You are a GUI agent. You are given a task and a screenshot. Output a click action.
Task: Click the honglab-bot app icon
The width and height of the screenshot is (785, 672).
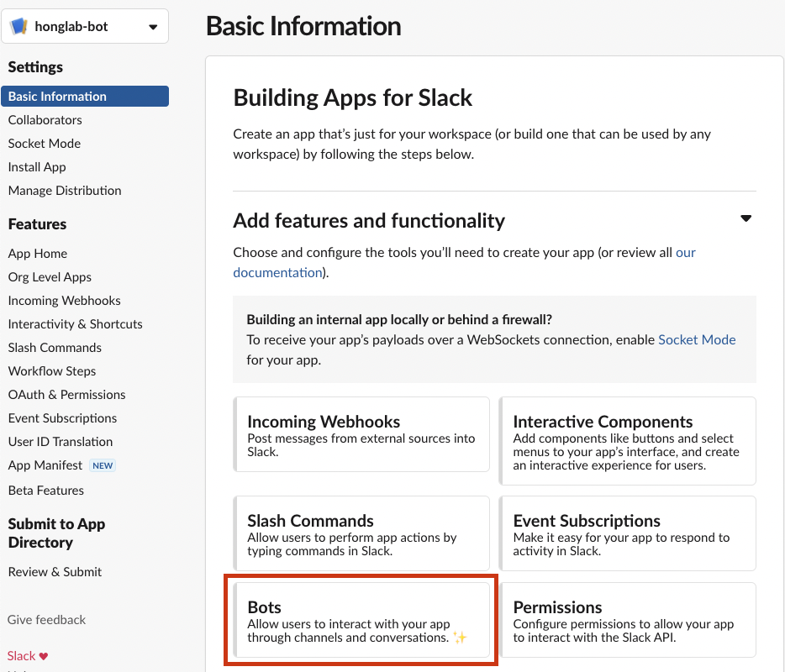pos(18,26)
